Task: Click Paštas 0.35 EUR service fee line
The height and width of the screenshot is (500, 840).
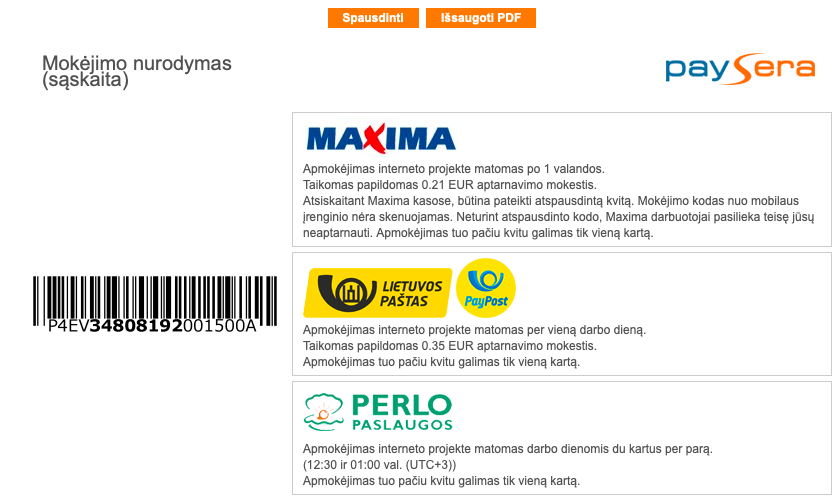Action: click(x=449, y=346)
